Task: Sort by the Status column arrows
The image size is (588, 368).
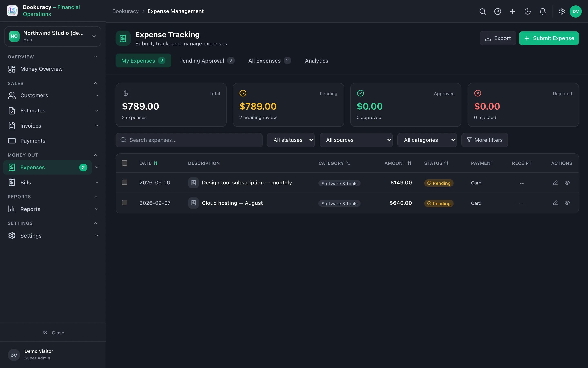Action: (446, 163)
